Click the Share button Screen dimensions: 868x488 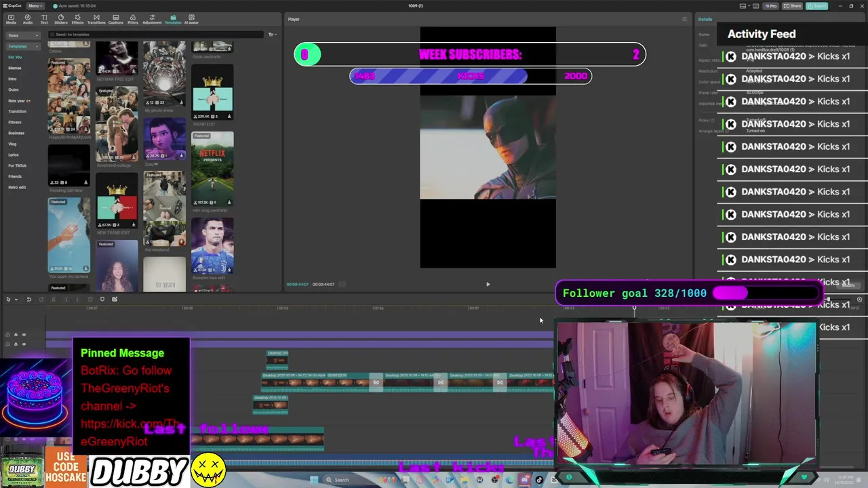pos(793,5)
